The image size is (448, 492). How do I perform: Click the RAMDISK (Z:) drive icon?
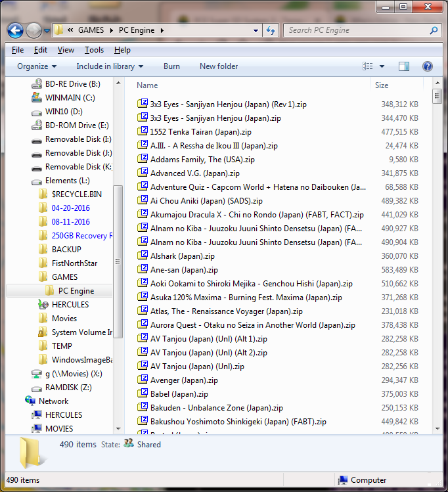(x=37, y=388)
